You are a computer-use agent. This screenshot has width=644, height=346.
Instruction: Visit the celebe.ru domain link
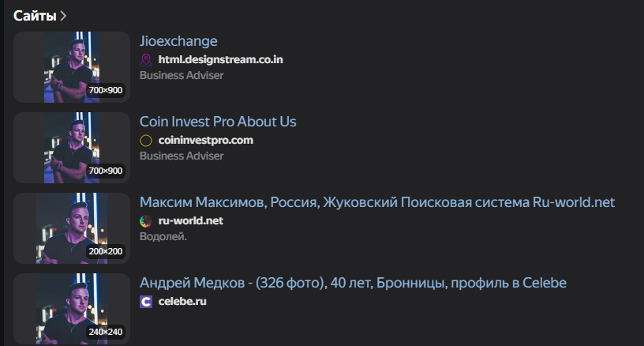(x=182, y=302)
